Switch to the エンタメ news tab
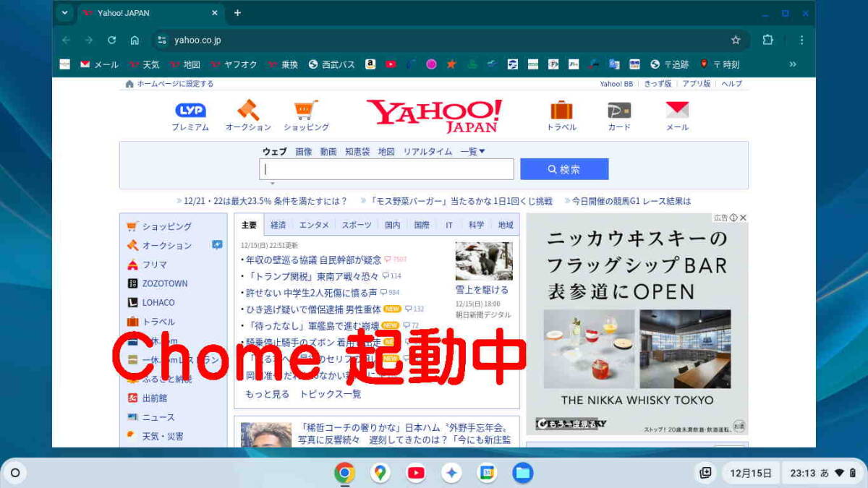 (314, 225)
